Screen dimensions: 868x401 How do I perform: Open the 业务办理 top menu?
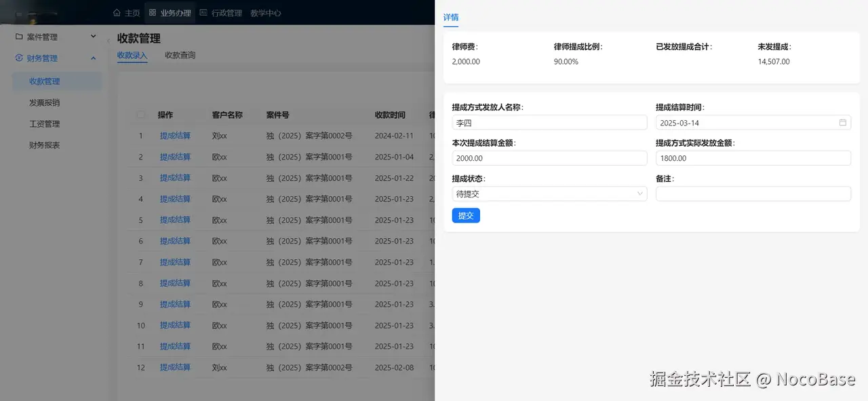(x=170, y=13)
